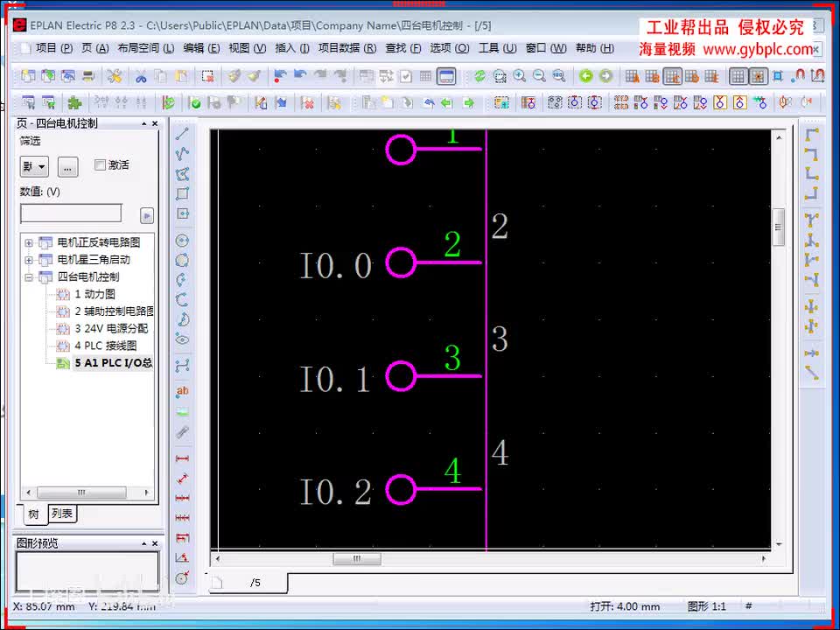Click the green check flag icon

tap(195, 102)
